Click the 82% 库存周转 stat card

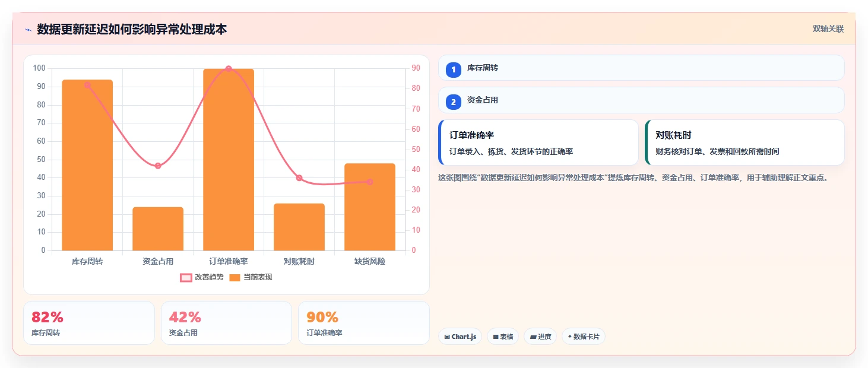89,323
